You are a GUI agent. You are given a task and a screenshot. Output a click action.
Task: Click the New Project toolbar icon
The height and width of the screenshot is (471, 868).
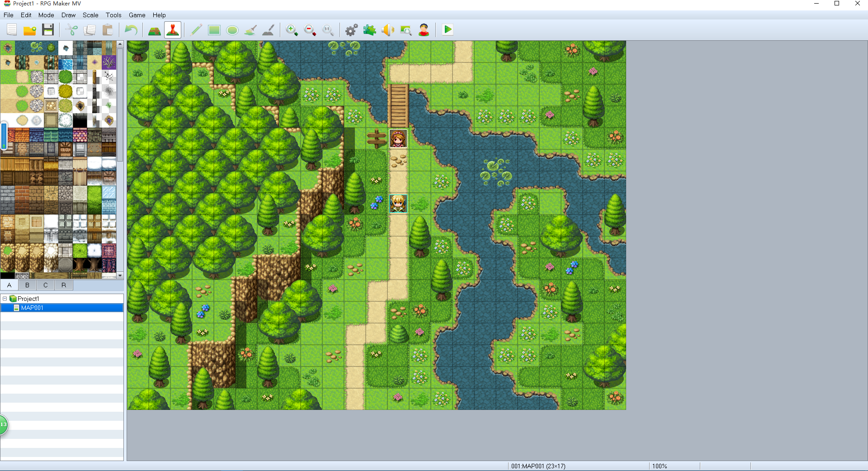pyautogui.click(x=12, y=30)
